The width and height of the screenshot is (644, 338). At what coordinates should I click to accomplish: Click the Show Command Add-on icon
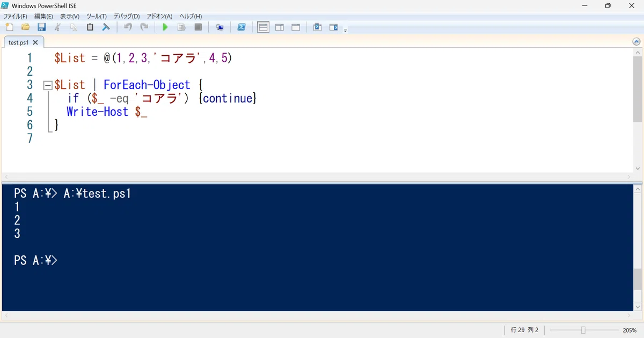334,27
